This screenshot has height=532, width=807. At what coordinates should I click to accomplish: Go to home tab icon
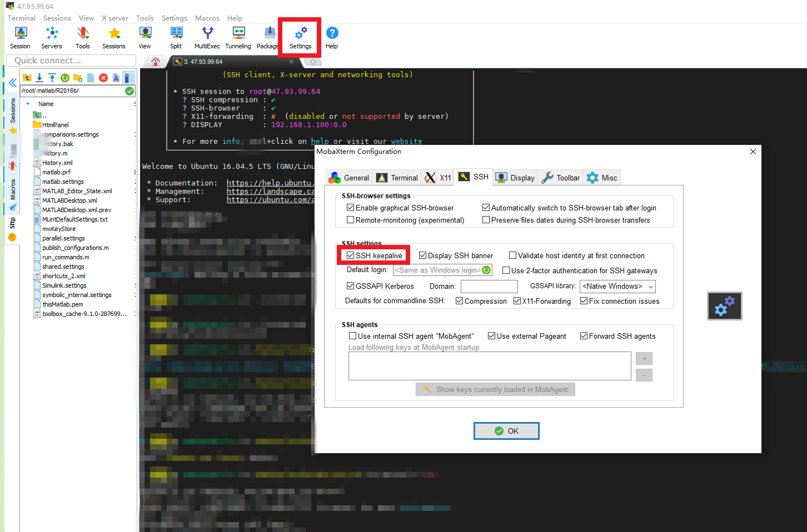click(x=156, y=62)
